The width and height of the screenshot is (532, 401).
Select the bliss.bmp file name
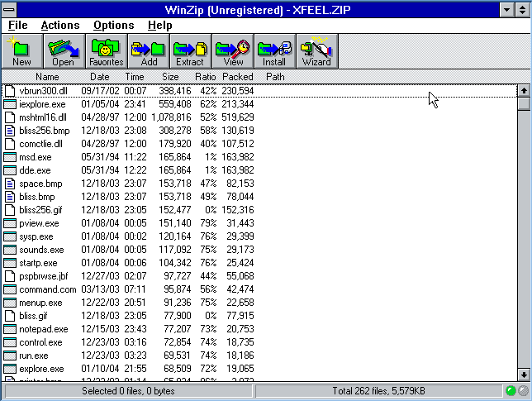pos(37,197)
